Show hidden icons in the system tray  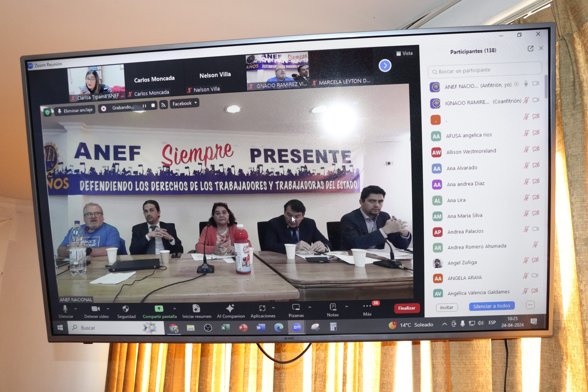point(444,324)
